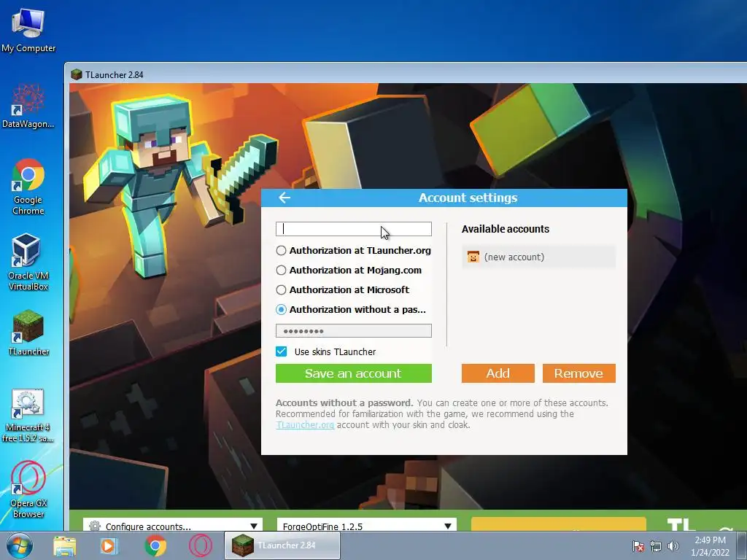Select Authorization at TLauncher.org
The height and width of the screenshot is (560, 747).
pyautogui.click(x=354, y=251)
